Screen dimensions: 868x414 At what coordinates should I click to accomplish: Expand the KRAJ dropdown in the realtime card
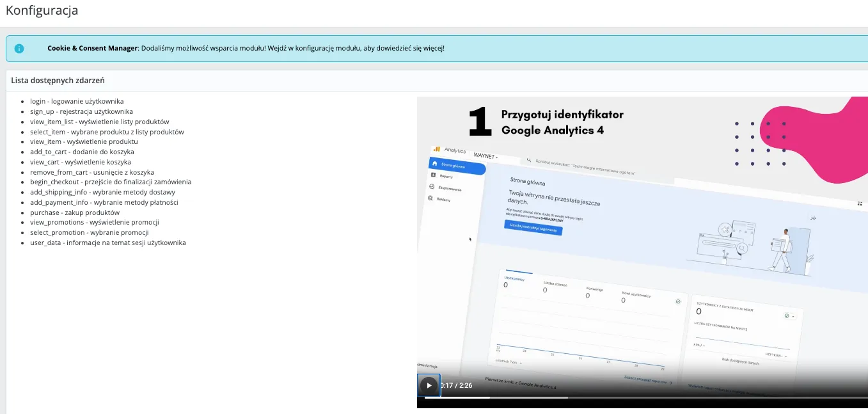698,345
